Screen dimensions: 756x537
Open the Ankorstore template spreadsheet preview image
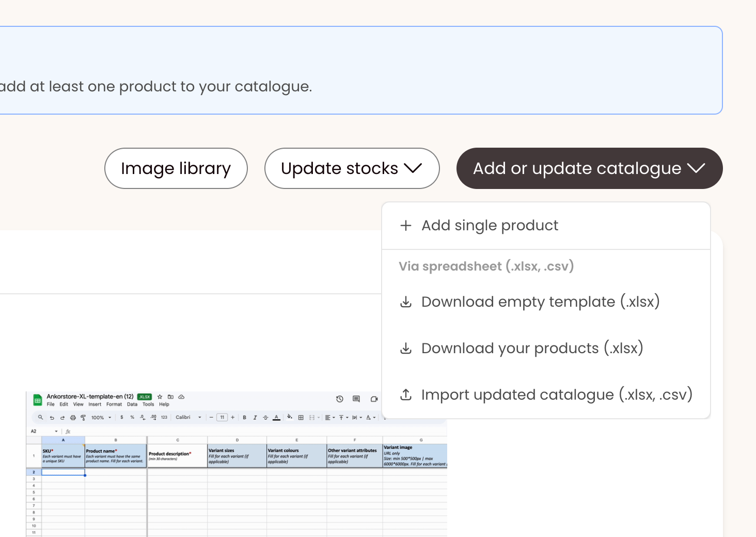(x=237, y=464)
